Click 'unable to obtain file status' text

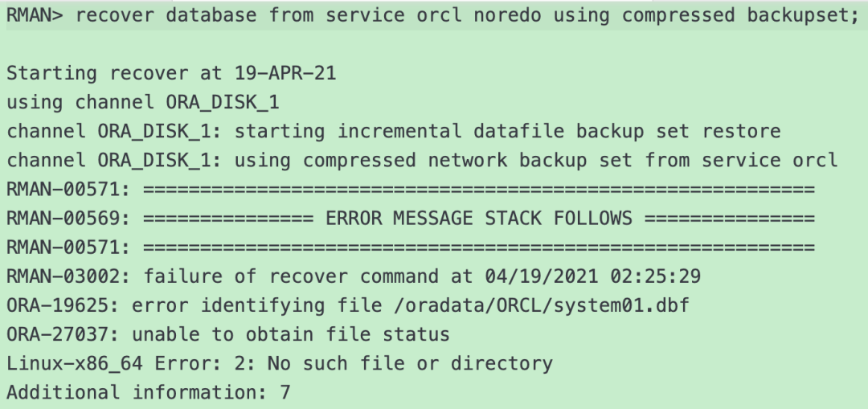coord(291,334)
